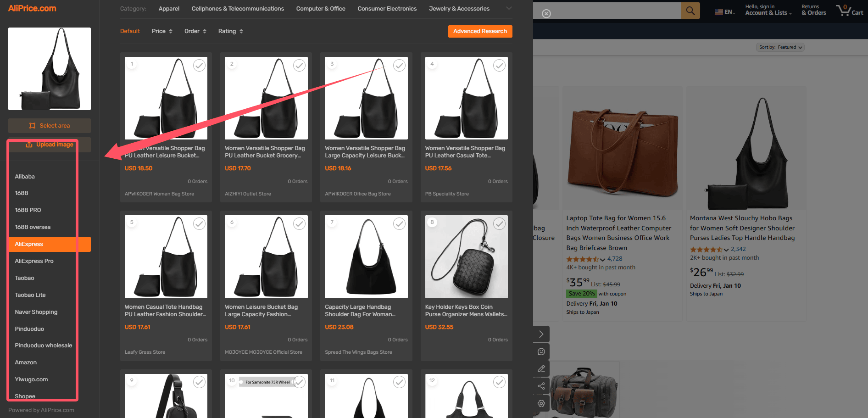868x418 pixels.
Task: Select checkmark on product 1 card
Action: 199,66
